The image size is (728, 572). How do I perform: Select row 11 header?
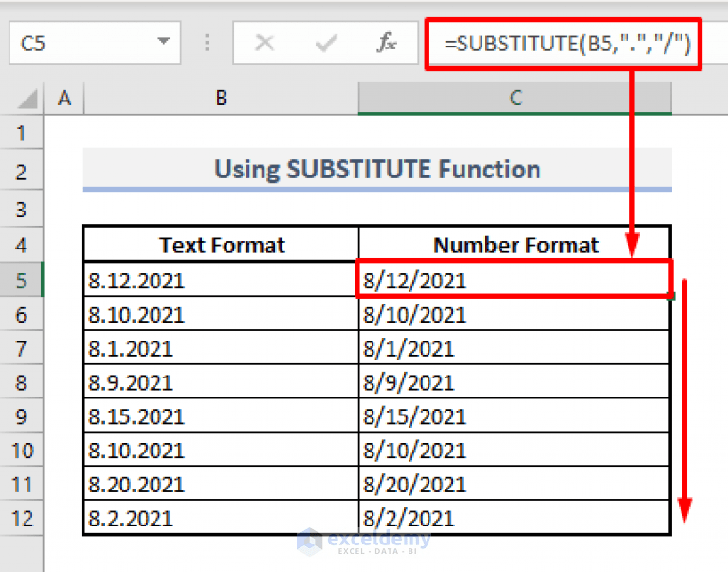click(x=22, y=485)
